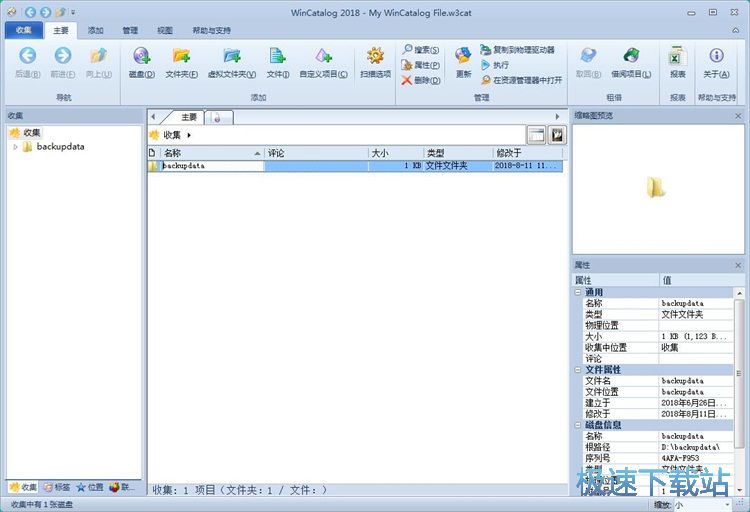
Task: Expand the backupdata tree node arrow
Action: click(x=15, y=147)
